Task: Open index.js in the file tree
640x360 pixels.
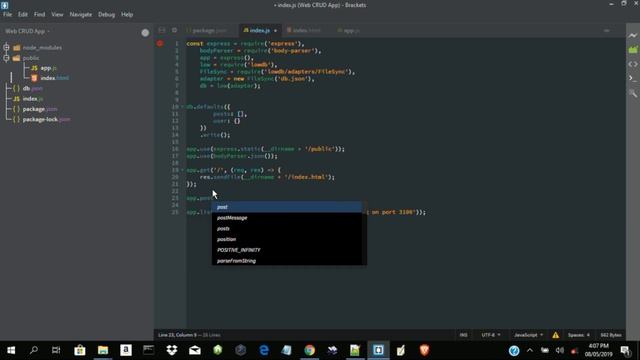Action: point(33,99)
